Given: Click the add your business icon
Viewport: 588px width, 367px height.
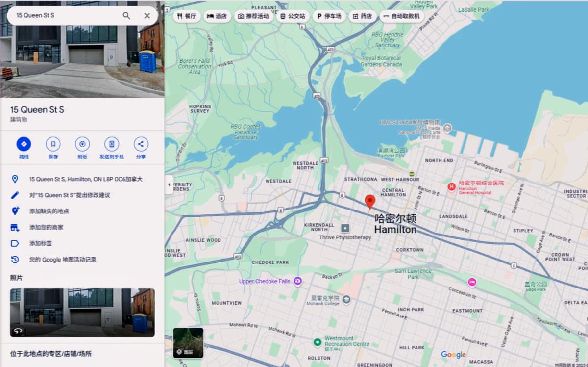Looking at the screenshot, I should point(15,227).
